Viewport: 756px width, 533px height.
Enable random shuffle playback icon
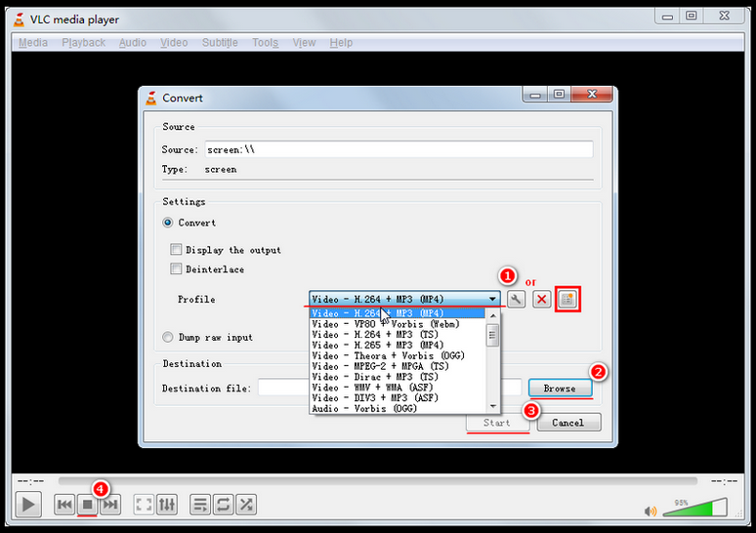point(246,505)
